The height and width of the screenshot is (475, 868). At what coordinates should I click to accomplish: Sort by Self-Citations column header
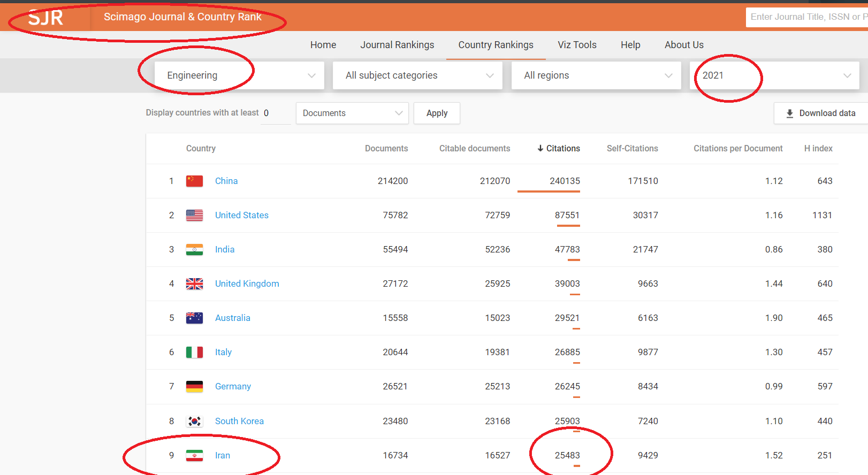(x=633, y=148)
